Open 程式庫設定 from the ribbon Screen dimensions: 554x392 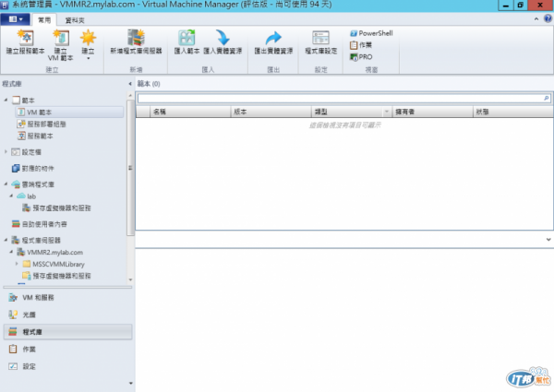[320, 42]
